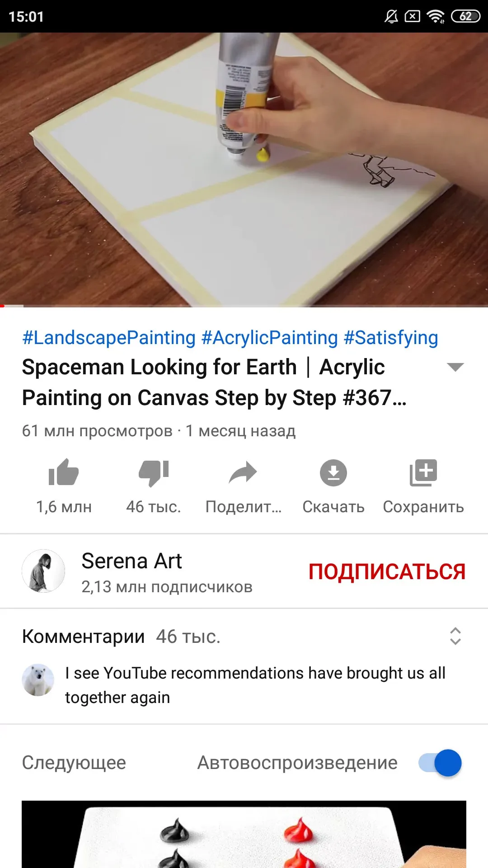
Task: Tap the download (Скачать) icon
Action: [x=333, y=473]
